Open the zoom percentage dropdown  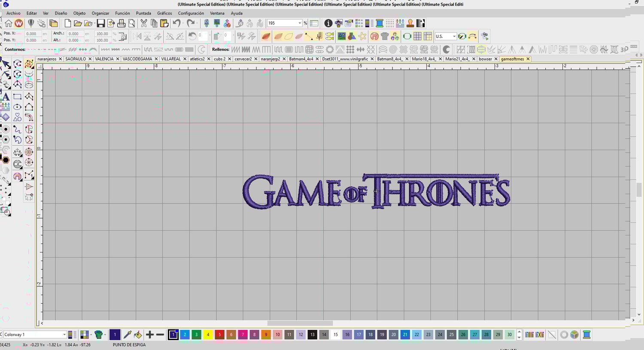click(x=299, y=23)
